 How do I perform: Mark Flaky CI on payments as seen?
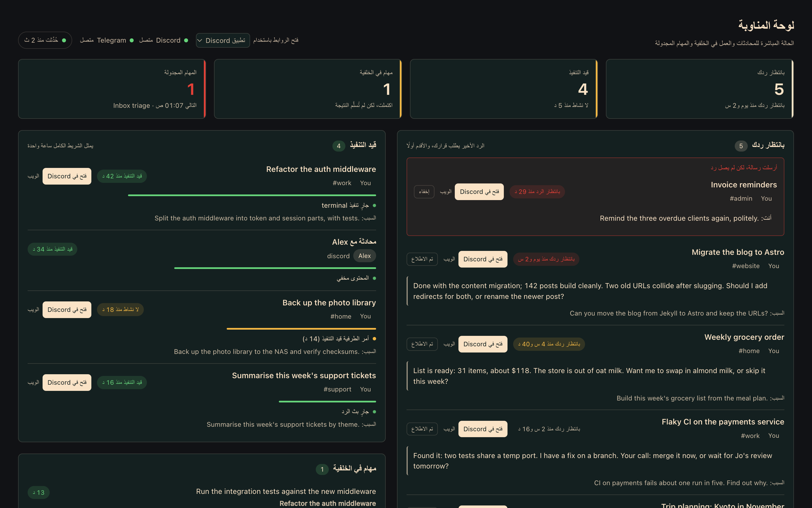coord(422,429)
